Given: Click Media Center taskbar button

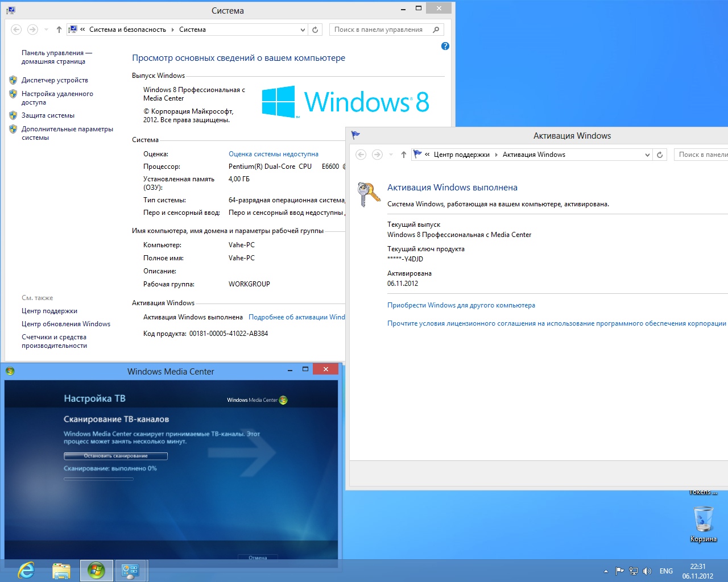Looking at the screenshot, I should point(96,571).
